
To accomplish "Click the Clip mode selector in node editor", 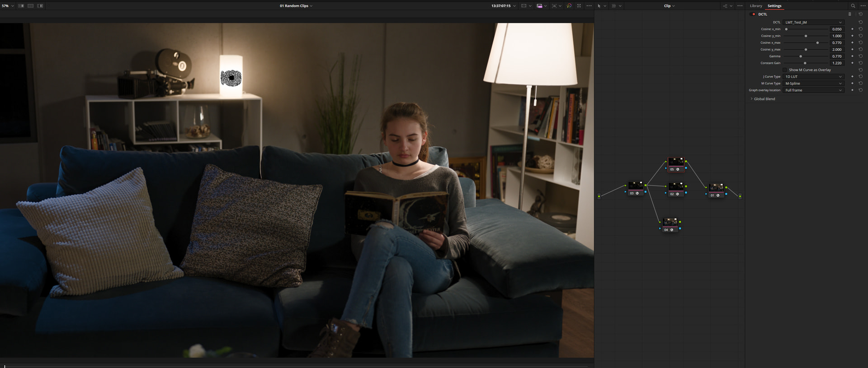I will pos(669,6).
